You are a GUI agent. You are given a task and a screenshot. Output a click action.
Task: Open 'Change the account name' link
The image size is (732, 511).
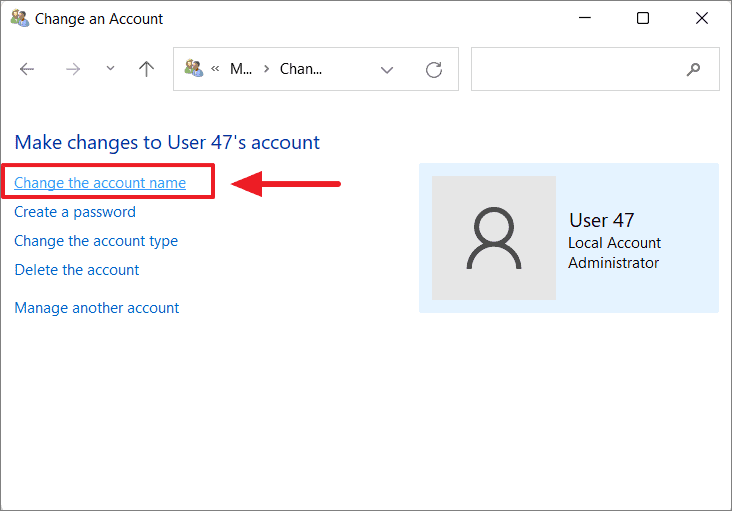[100, 183]
